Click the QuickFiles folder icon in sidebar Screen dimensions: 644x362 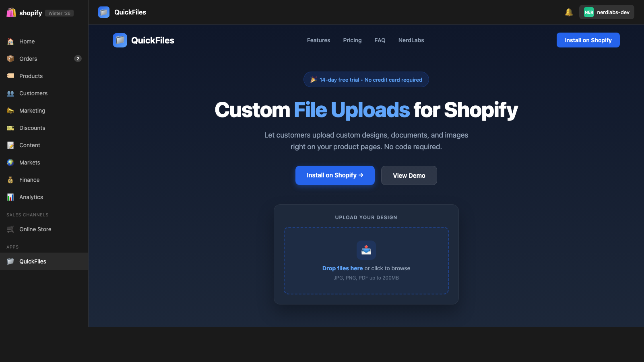(x=10, y=261)
